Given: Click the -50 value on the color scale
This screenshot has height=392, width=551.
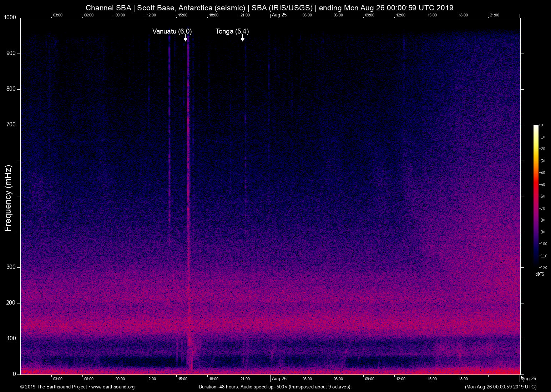Looking at the screenshot, I should [542, 185].
